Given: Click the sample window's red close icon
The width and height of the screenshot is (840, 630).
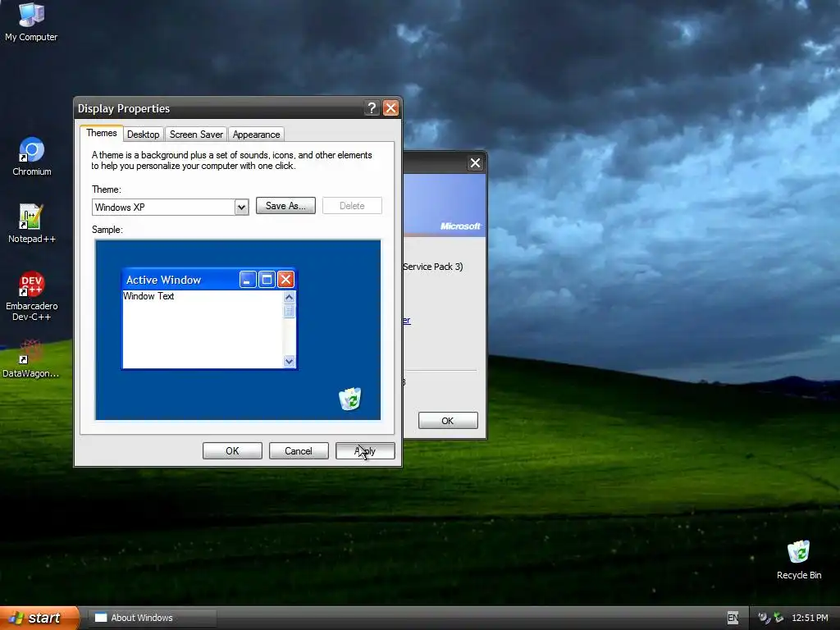Looking at the screenshot, I should click(286, 280).
